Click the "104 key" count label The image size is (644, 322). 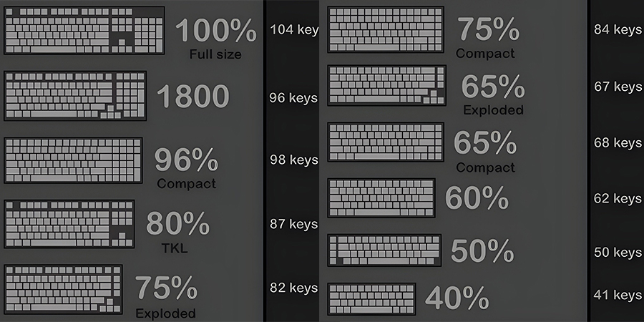coord(293,29)
